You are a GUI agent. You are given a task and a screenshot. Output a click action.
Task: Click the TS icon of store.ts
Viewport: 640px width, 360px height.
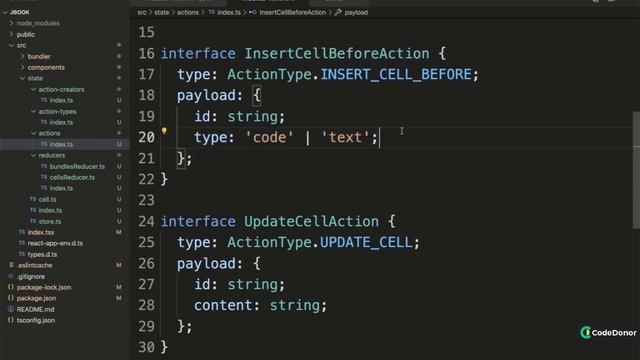coord(33,221)
